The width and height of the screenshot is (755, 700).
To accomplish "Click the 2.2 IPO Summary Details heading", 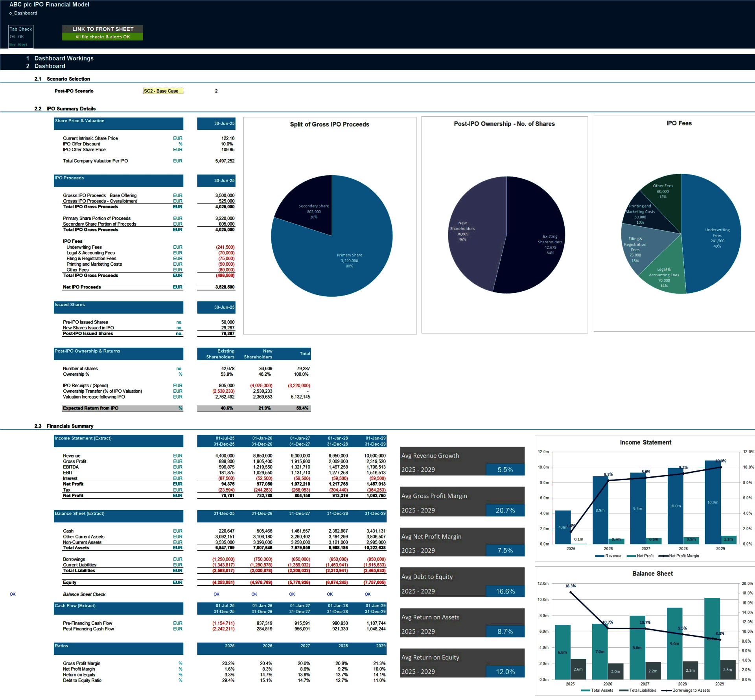I will (65, 109).
